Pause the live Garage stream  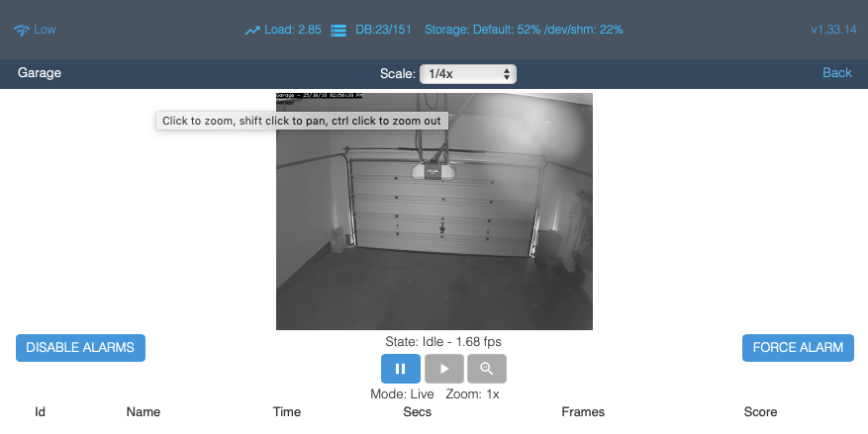[x=401, y=369]
